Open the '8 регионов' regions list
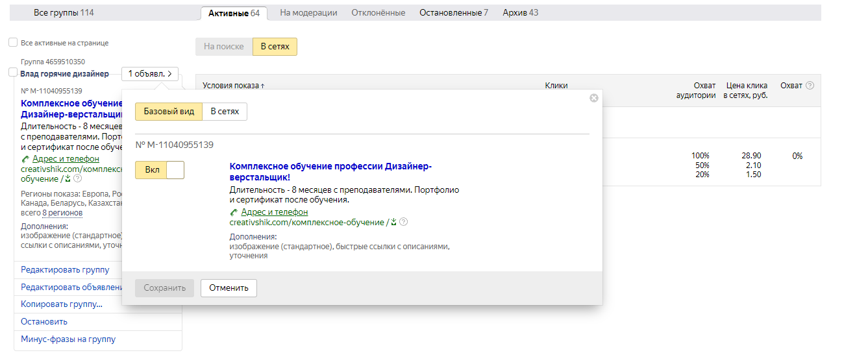This screenshot has width=868, height=355. click(62, 213)
